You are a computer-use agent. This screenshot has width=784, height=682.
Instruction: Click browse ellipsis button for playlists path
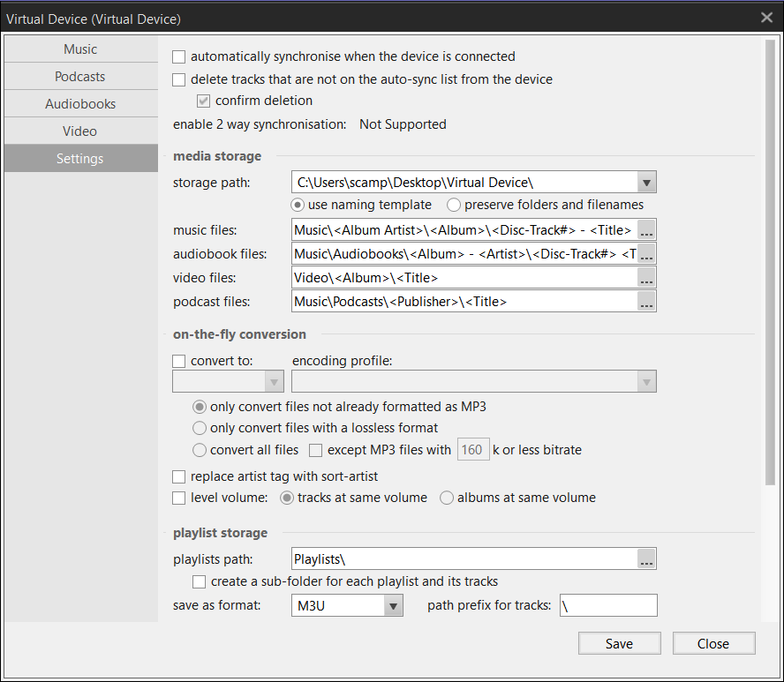pos(647,559)
